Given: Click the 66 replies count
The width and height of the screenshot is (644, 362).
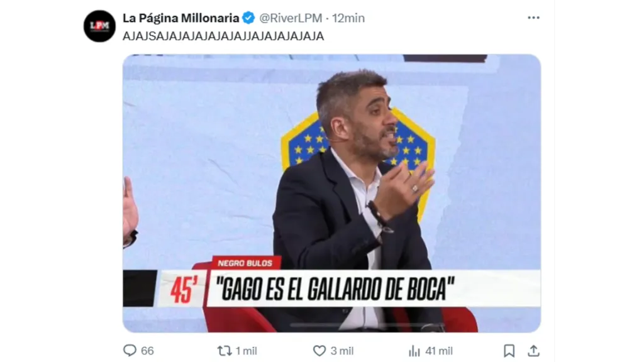Looking at the screenshot, I should tap(147, 351).
